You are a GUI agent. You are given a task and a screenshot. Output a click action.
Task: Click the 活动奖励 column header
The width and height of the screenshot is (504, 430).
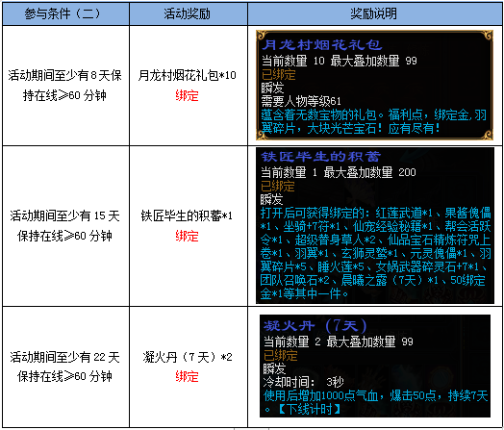coord(189,13)
